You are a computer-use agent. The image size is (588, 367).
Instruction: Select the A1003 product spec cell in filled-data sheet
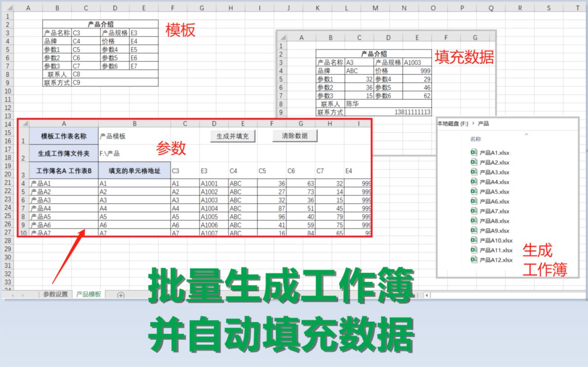[417, 63]
